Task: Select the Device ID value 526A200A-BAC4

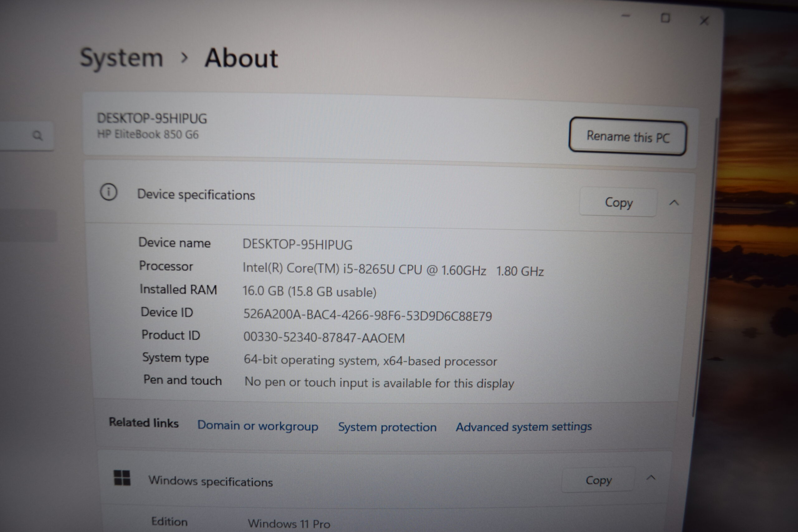Action: pos(368,315)
